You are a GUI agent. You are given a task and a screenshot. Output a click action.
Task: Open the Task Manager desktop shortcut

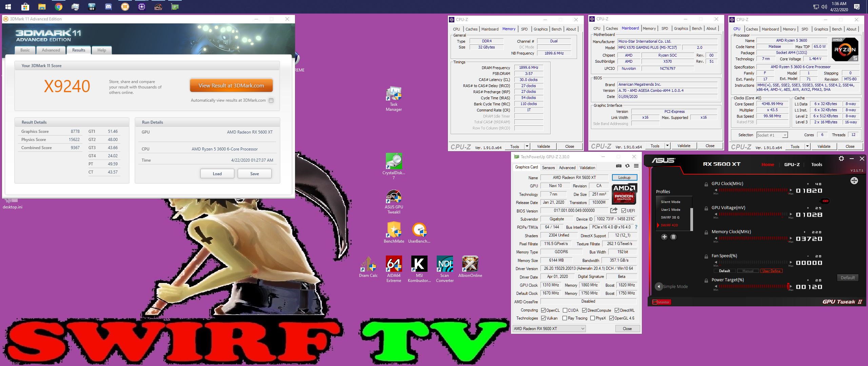point(394,99)
